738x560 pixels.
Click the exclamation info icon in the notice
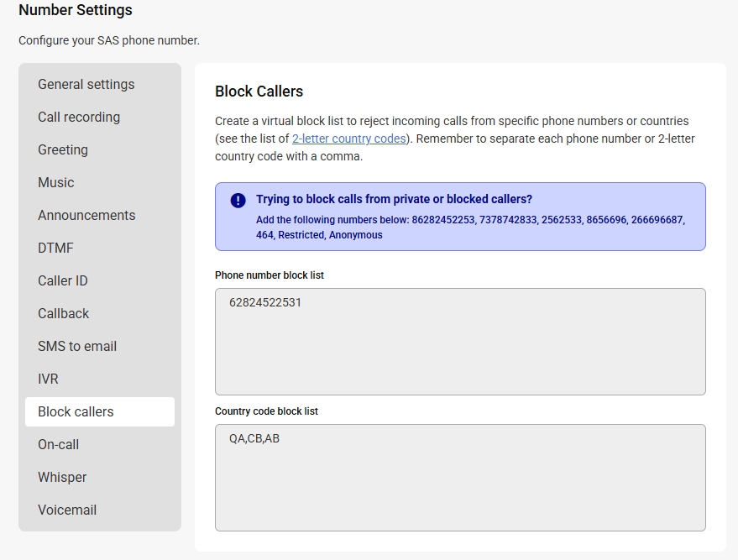[238, 201]
